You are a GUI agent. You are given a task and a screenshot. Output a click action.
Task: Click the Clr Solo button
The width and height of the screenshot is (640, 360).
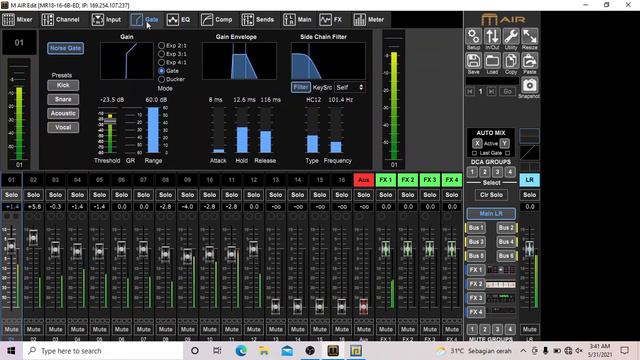(x=491, y=195)
